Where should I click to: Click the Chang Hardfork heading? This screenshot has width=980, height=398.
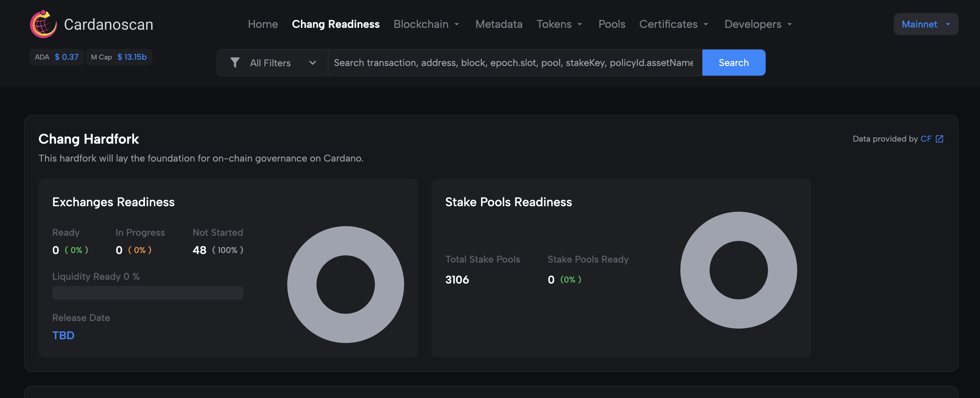pyautogui.click(x=89, y=139)
